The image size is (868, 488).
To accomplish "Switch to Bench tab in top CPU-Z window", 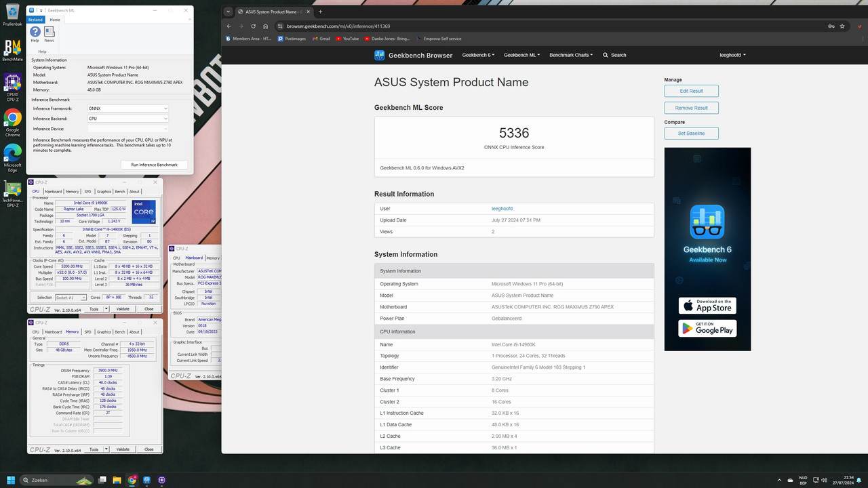I will click(x=120, y=192).
